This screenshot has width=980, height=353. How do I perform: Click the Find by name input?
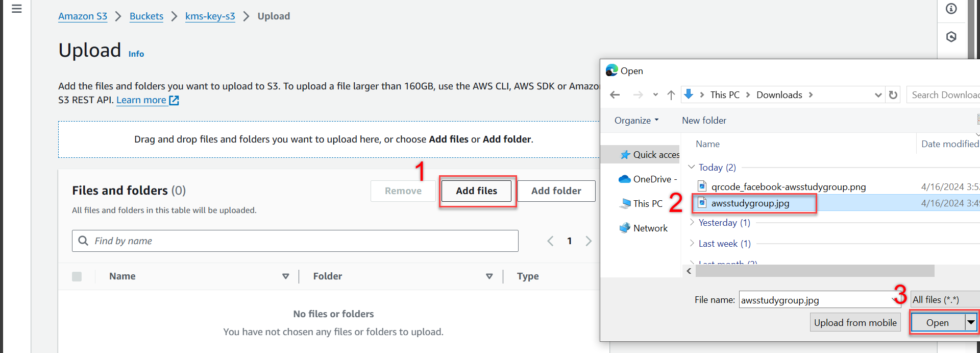[295, 241]
